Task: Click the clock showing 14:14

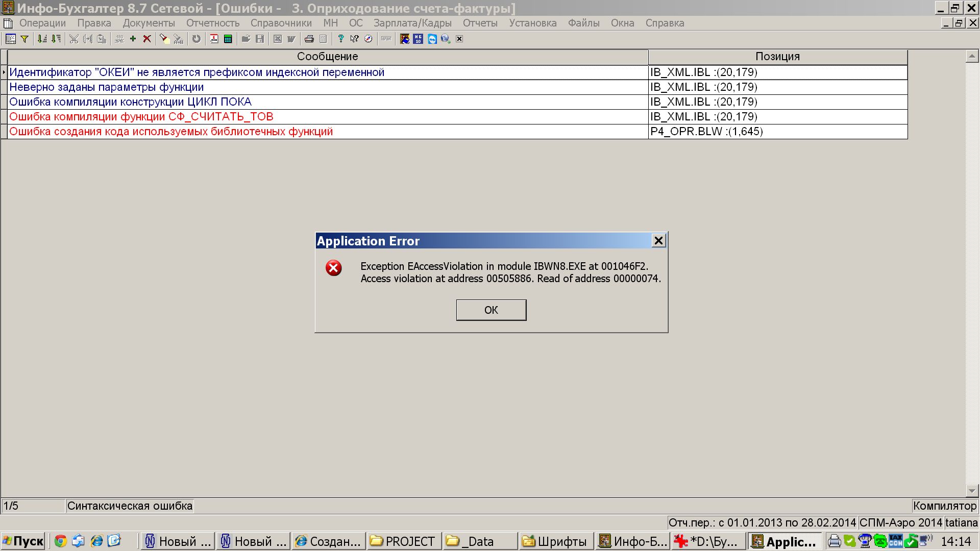Action: click(956, 541)
